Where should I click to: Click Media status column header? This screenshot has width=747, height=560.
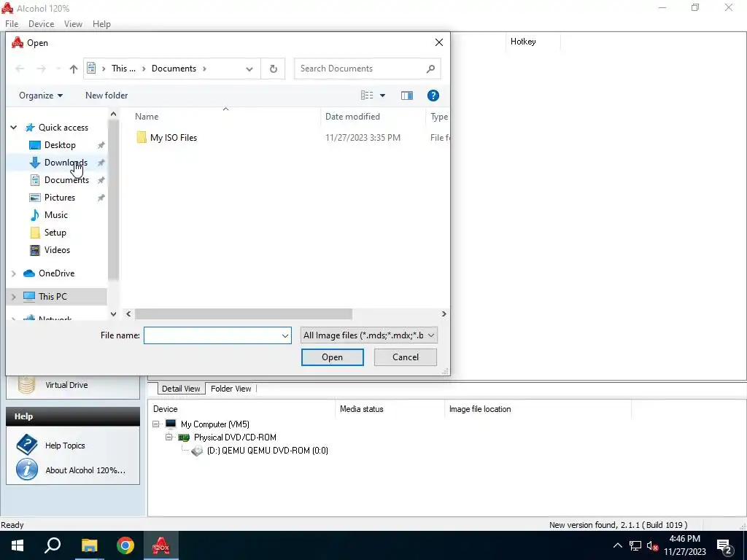361,409
